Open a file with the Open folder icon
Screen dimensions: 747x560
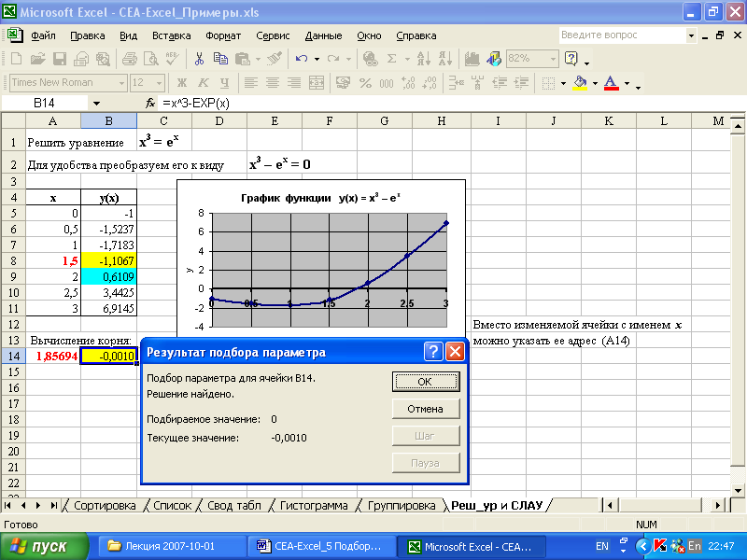[x=37, y=59]
